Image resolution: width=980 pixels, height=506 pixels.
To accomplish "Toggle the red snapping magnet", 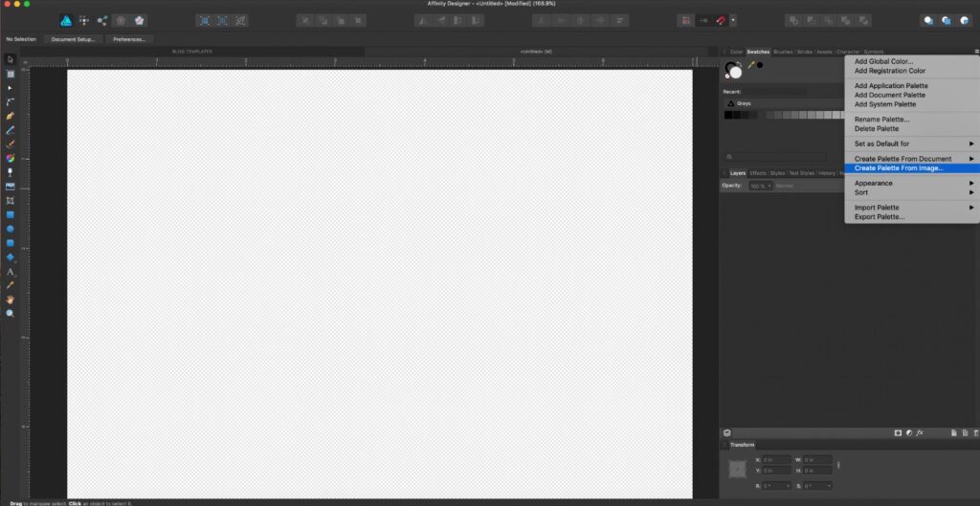I will pyautogui.click(x=721, y=21).
